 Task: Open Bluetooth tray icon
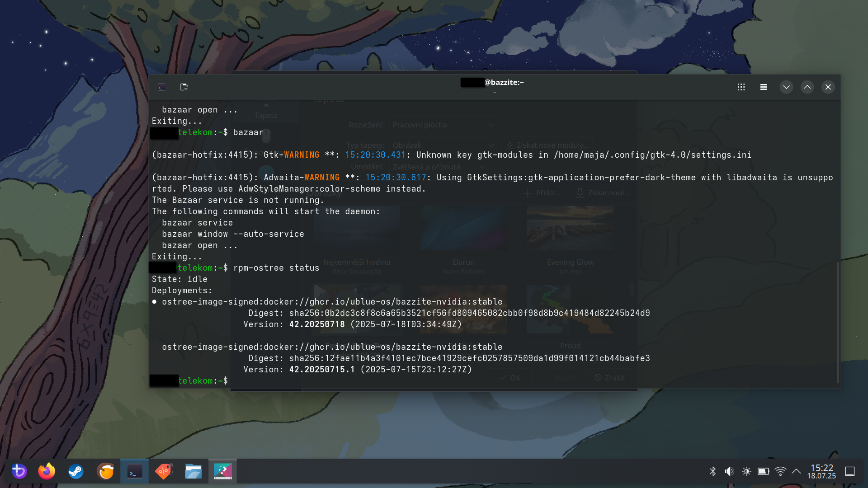click(x=713, y=471)
